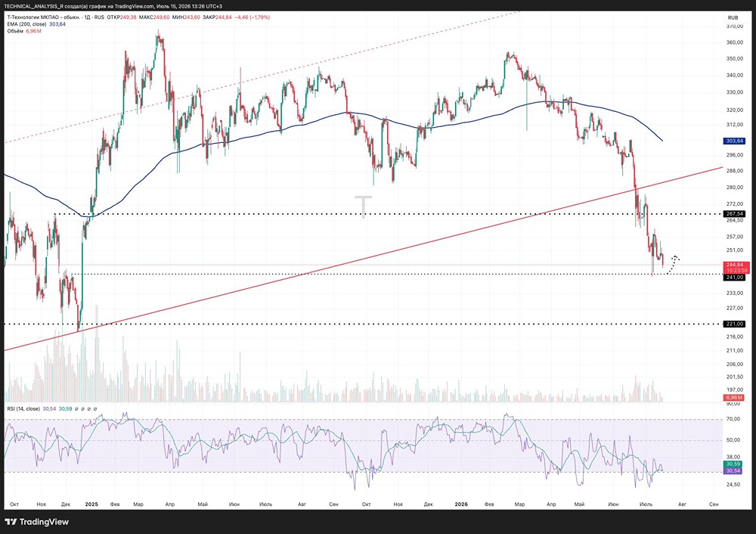This screenshot has height=534, width=756.
Task: Click the 2026 label on time axis
Action: [461, 504]
